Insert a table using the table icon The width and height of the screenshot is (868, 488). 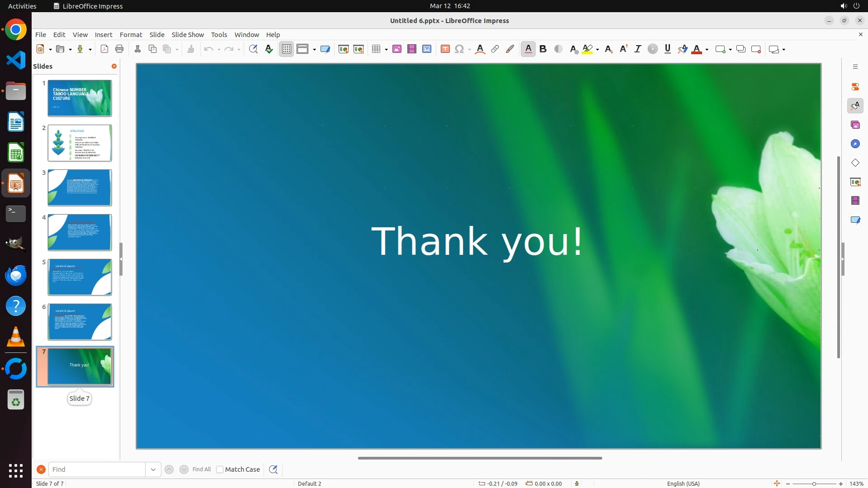click(x=376, y=49)
